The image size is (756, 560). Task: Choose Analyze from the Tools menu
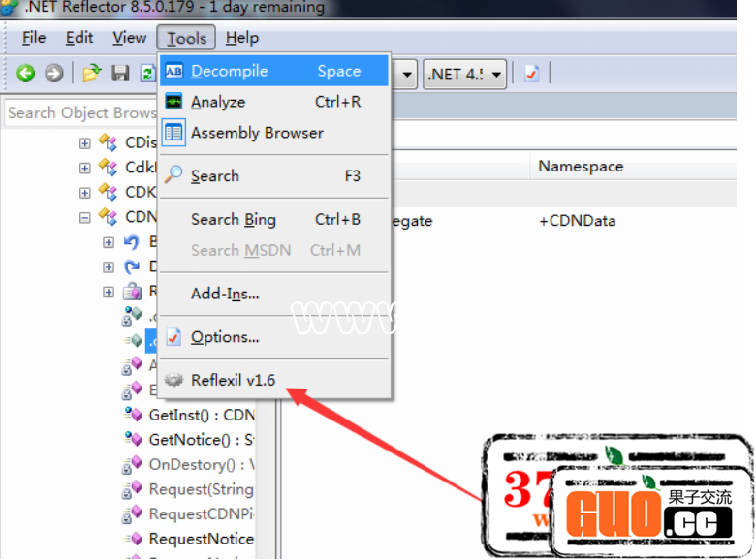click(x=274, y=102)
